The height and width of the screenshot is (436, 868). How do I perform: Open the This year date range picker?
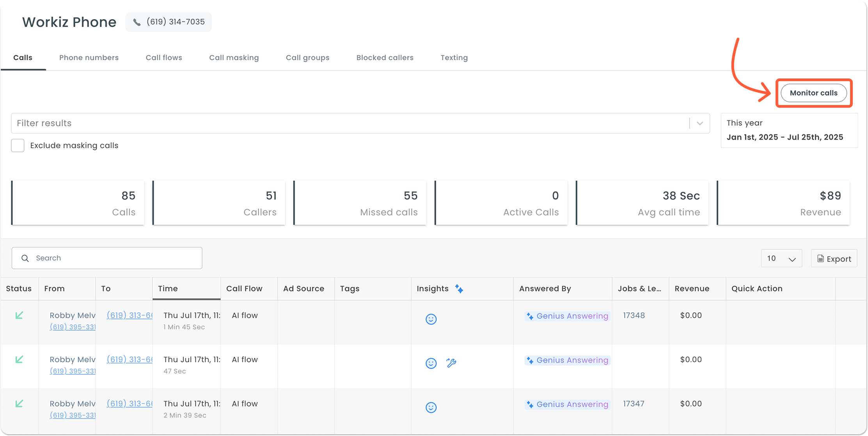[789, 130]
